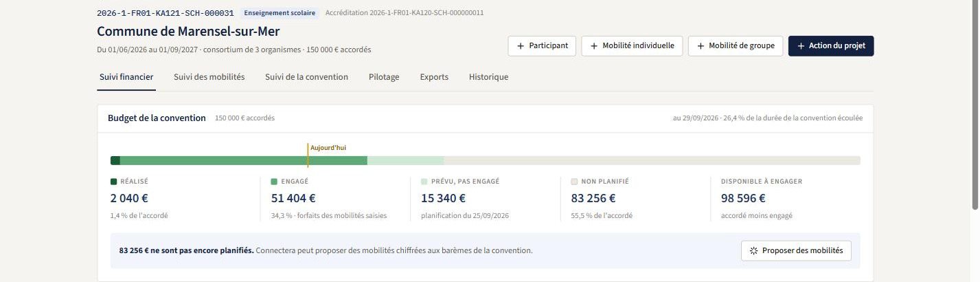Click project code 2026-1-FR01-KA121-SCH-000031

pyautogui.click(x=166, y=13)
